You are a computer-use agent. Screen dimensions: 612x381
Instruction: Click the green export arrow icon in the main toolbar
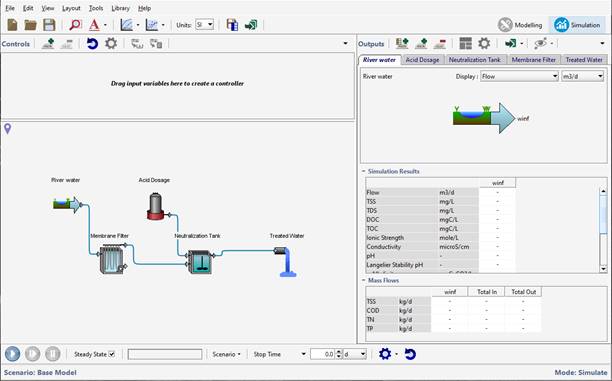[251, 25]
